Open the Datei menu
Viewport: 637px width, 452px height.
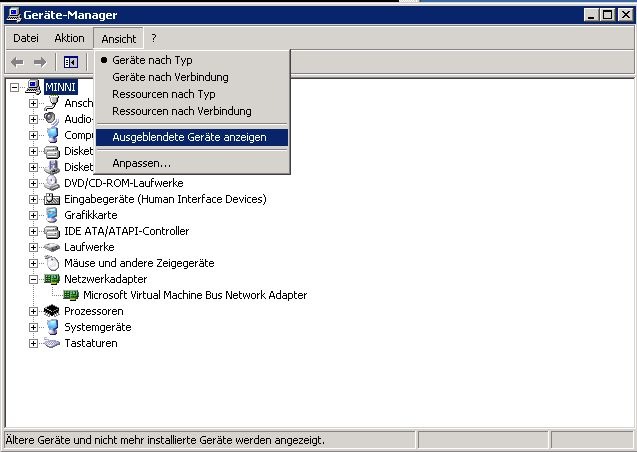click(x=26, y=38)
